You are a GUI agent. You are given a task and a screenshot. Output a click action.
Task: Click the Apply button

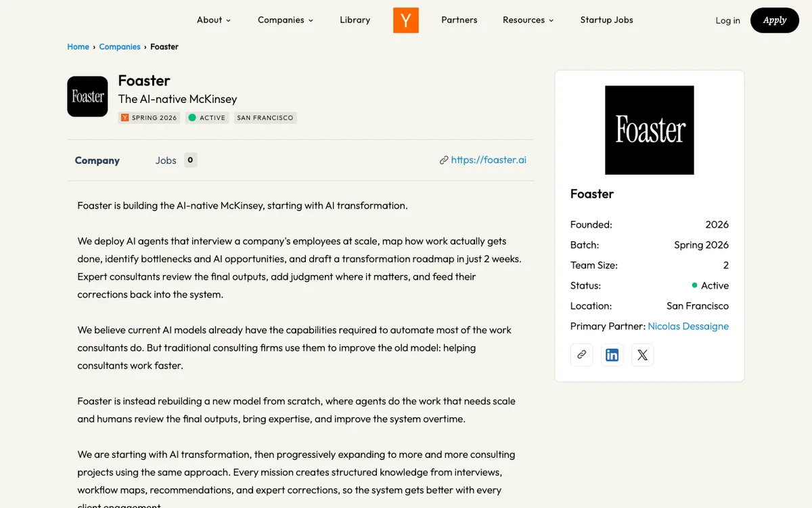coord(775,20)
